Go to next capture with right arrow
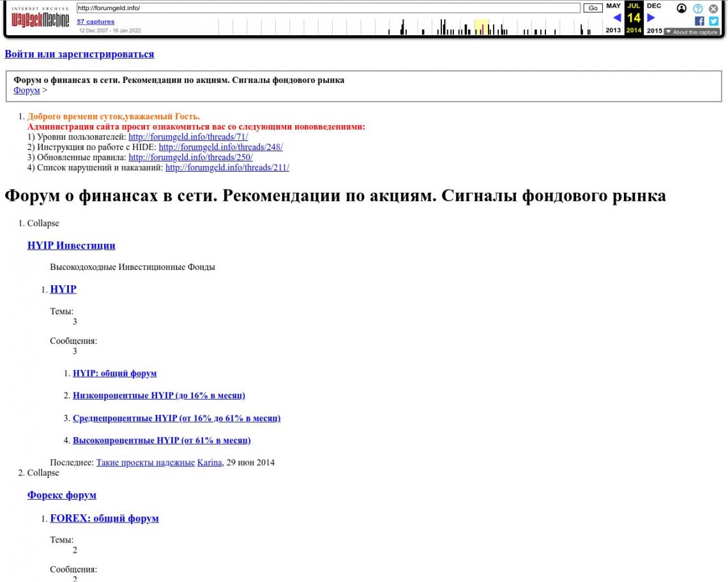The image size is (728, 582). tap(651, 18)
